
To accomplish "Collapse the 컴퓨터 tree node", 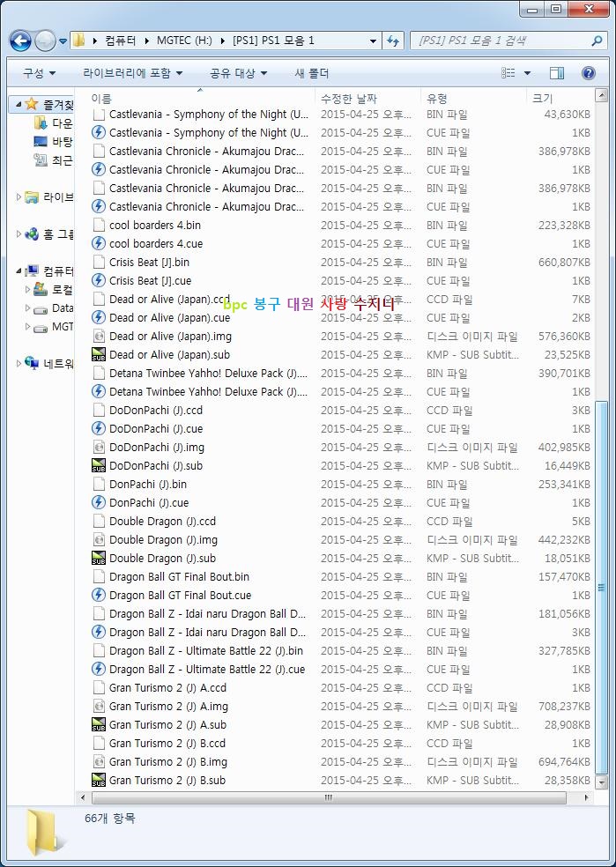I will pyautogui.click(x=19, y=271).
